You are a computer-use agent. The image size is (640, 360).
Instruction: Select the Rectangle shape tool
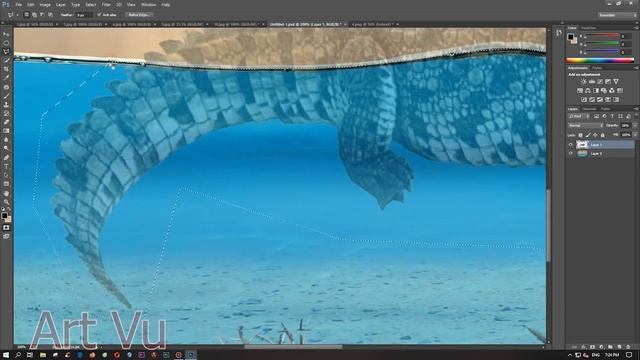point(6,184)
